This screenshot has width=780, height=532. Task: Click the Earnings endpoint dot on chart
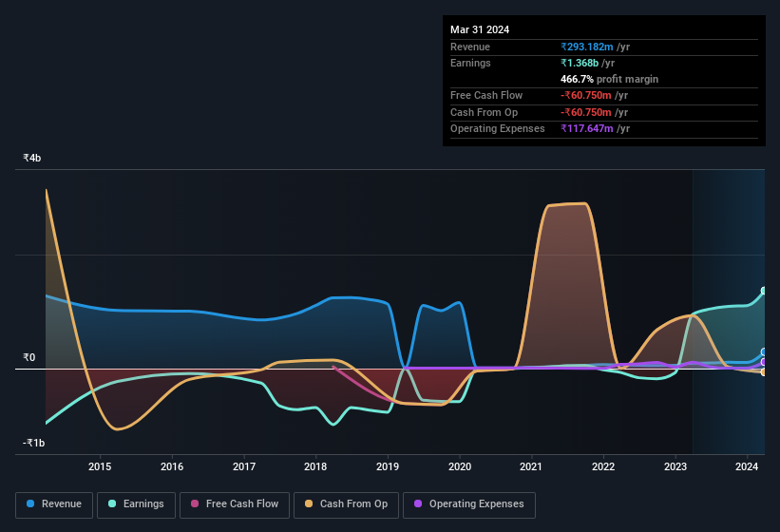point(764,292)
